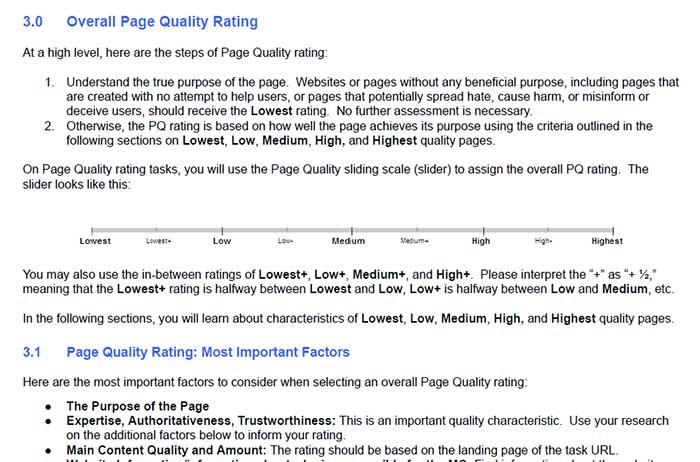700x462 pixels.
Task: Click the numbered step 1 'Understand the true purpose' text
Action: coord(372,96)
